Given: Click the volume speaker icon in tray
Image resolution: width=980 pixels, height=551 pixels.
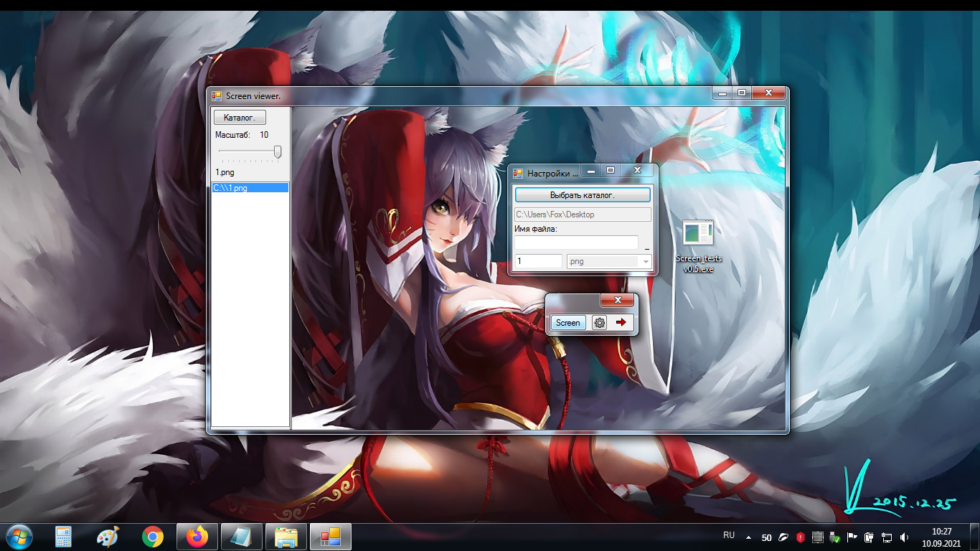Looking at the screenshot, I should click(x=904, y=537).
